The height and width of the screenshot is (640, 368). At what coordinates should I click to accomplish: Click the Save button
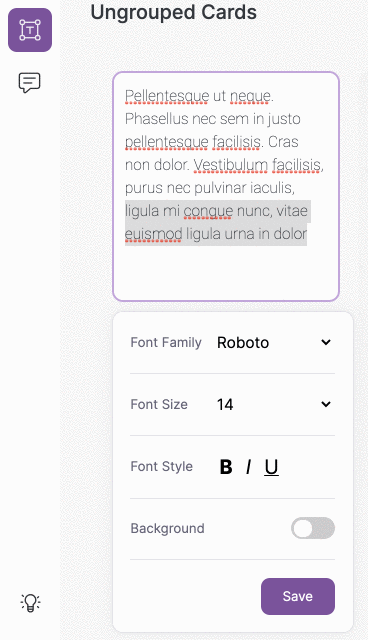point(298,596)
